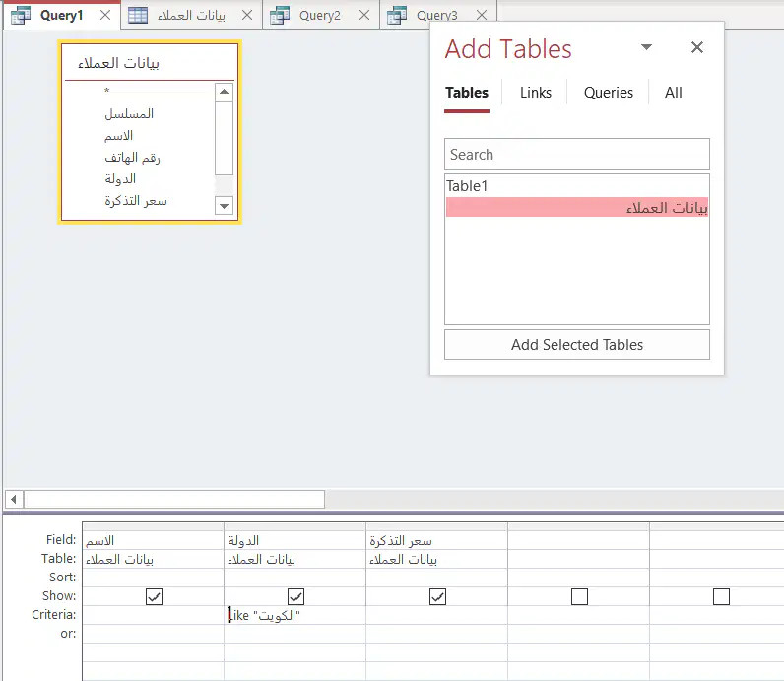Click the Criteria cell for الاسم column
This screenshot has width=784, height=681.
(x=153, y=615)
